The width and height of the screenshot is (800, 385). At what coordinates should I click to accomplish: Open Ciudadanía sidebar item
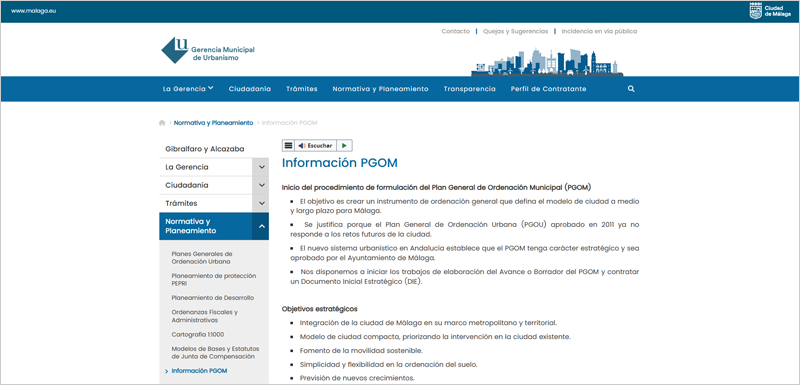(x=206, y=185)
